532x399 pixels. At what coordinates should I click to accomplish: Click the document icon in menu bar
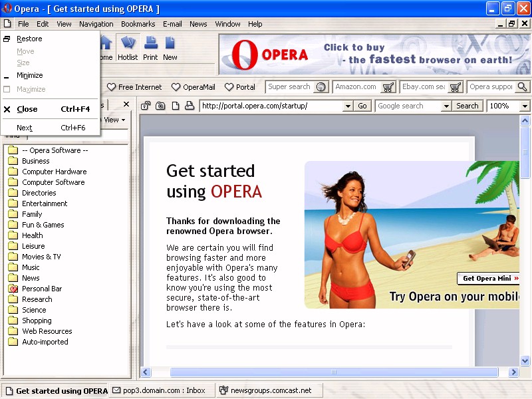point(7,24)
